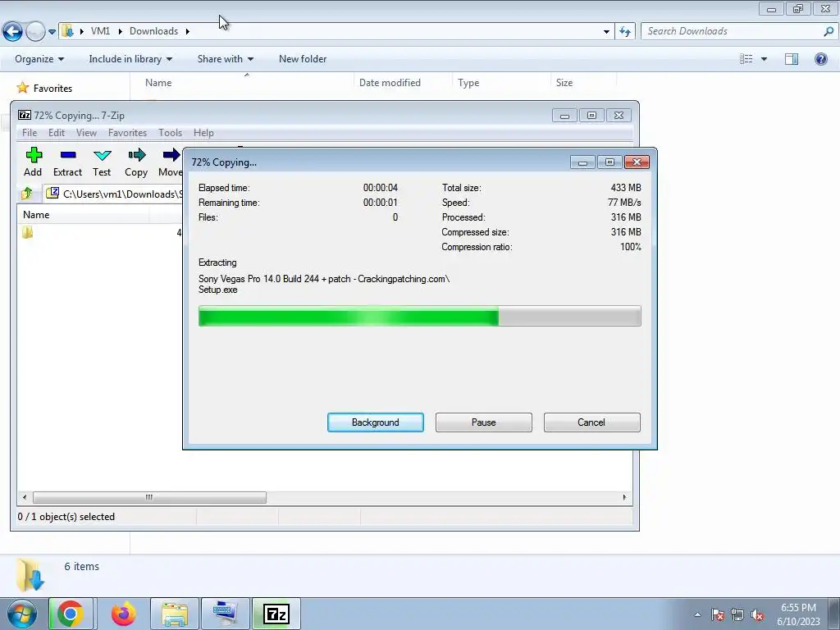This screenshot has height=630, width=840.
Task: Click the Downloads breadcrumb in address bar
Action: [153, 31]
